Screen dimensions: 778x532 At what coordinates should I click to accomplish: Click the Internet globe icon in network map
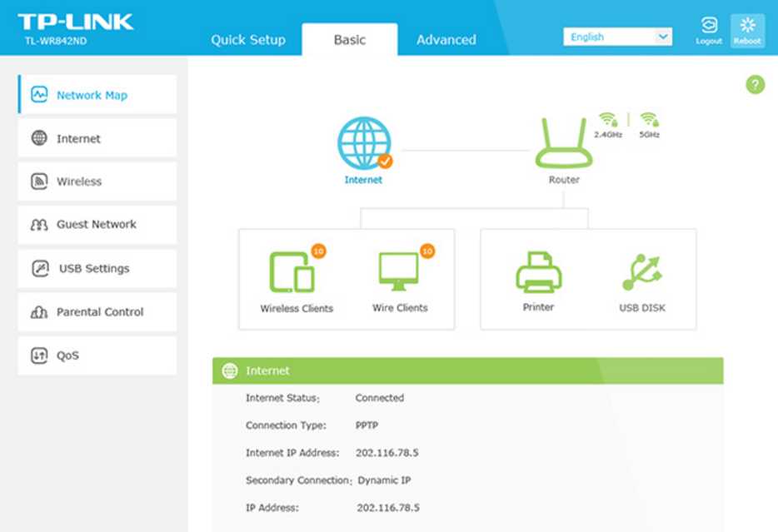pyautogui.click(x=363, y=143)
